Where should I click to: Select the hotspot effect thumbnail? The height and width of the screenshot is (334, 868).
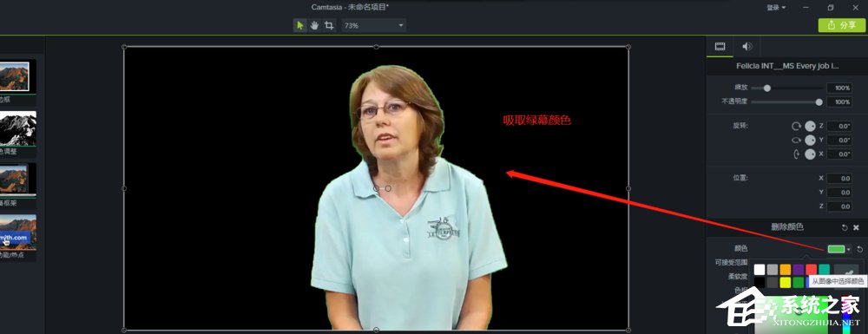17,232
